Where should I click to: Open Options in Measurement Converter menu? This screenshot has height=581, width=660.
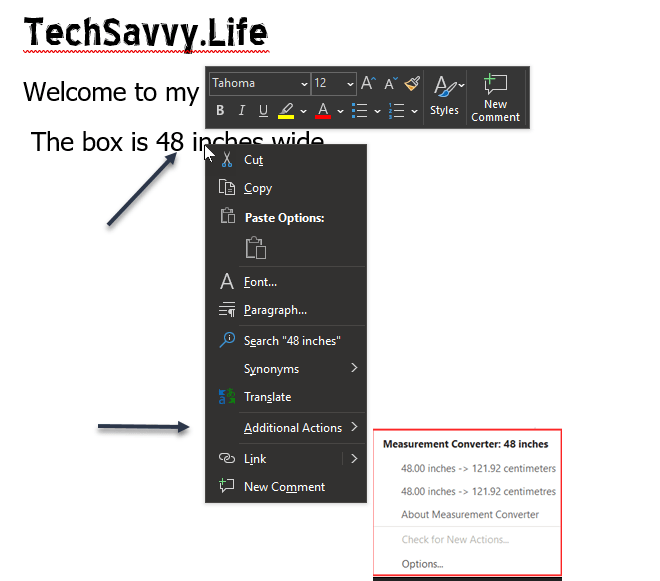(x=422, y=564)
